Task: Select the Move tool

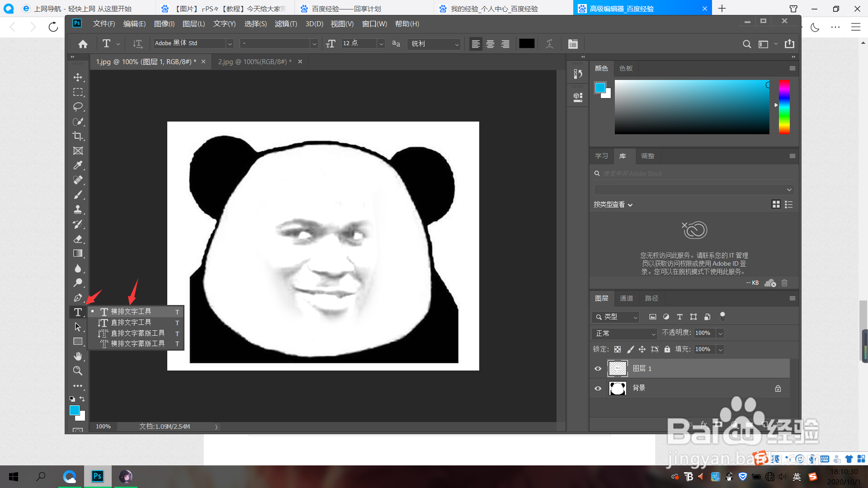Action: [x=78, y=77]
